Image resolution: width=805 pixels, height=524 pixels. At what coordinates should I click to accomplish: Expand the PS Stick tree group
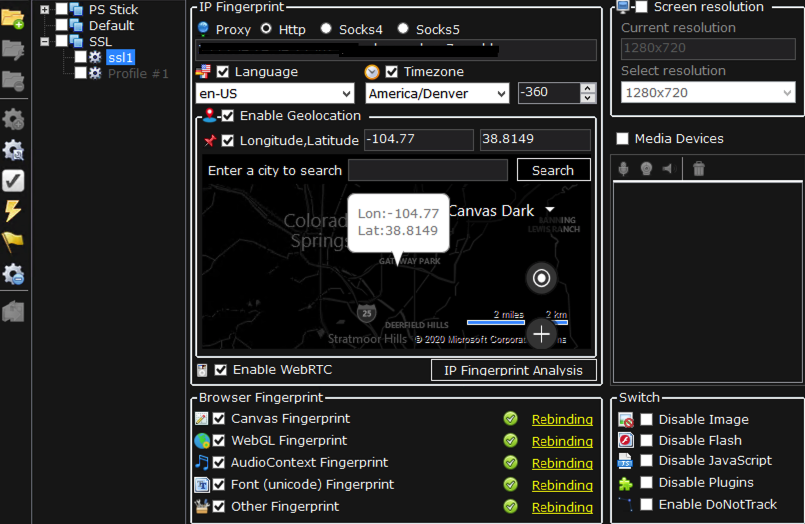[44, 10]
